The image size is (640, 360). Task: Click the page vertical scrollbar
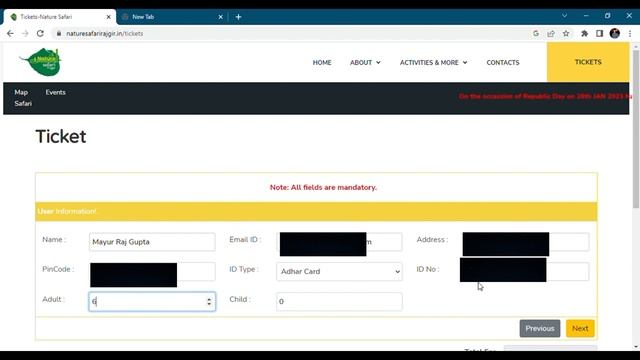(636, 129)
